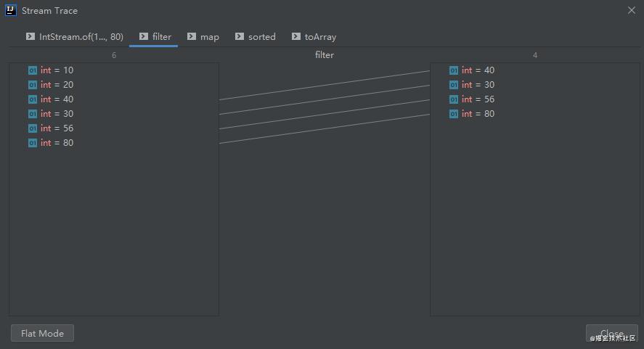
Task: Click the primitive icon beside input int = 80
Action: [33, 143]
